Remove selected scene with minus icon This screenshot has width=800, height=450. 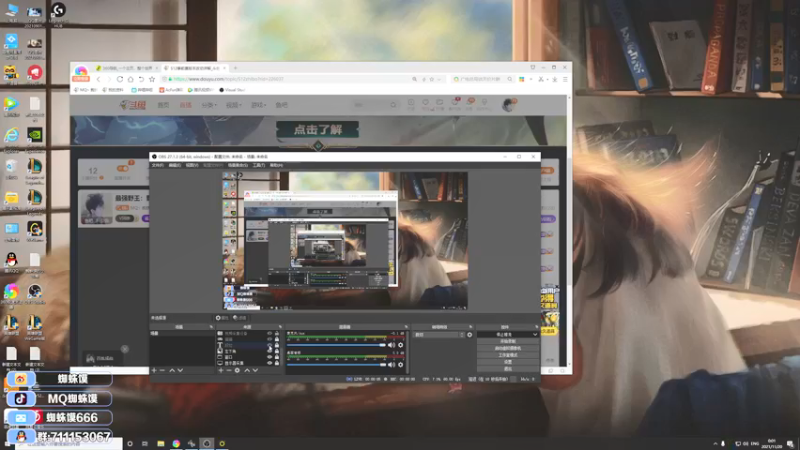(162, 370)
